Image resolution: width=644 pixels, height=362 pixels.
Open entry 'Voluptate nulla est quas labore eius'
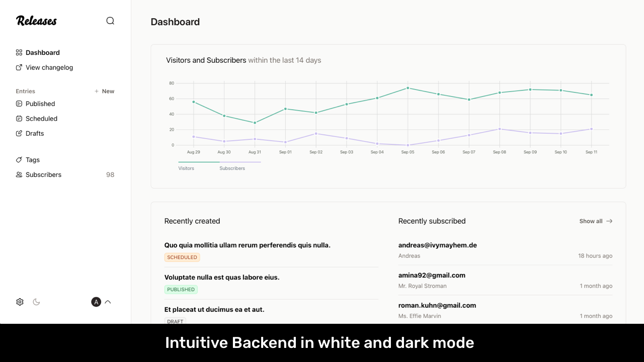(222, 278)
